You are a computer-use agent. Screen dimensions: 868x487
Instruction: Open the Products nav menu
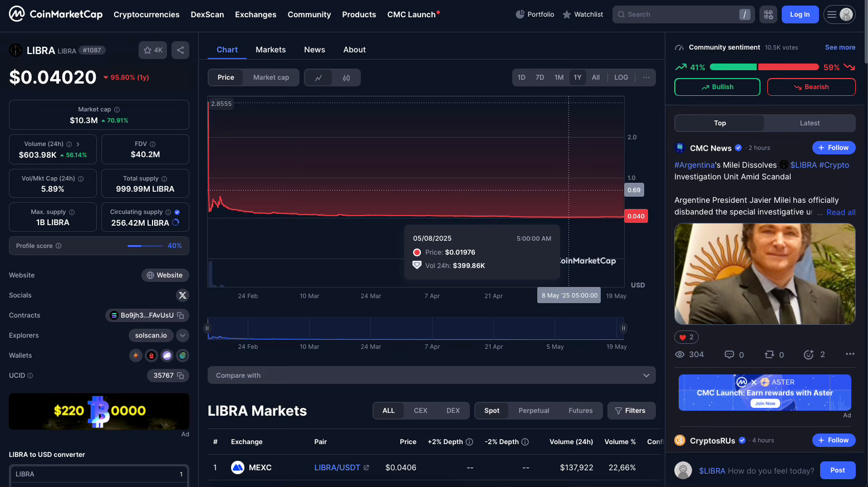(x=359, y=14)
